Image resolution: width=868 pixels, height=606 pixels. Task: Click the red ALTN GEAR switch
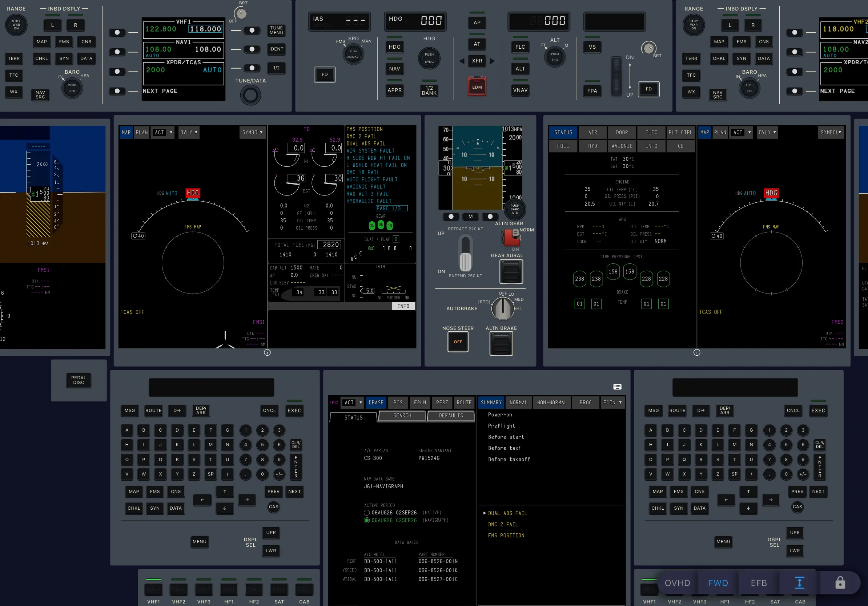click(x=511, y=237)
